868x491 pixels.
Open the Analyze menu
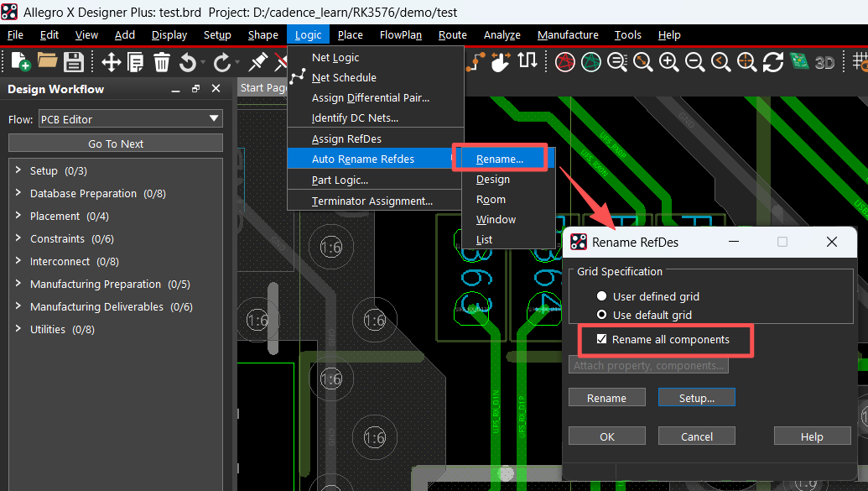pos(502,35)
